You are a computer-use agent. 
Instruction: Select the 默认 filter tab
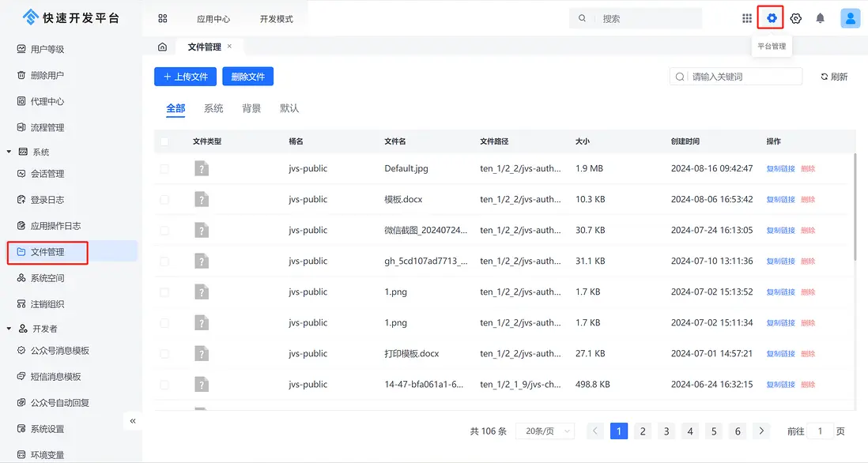289,108
